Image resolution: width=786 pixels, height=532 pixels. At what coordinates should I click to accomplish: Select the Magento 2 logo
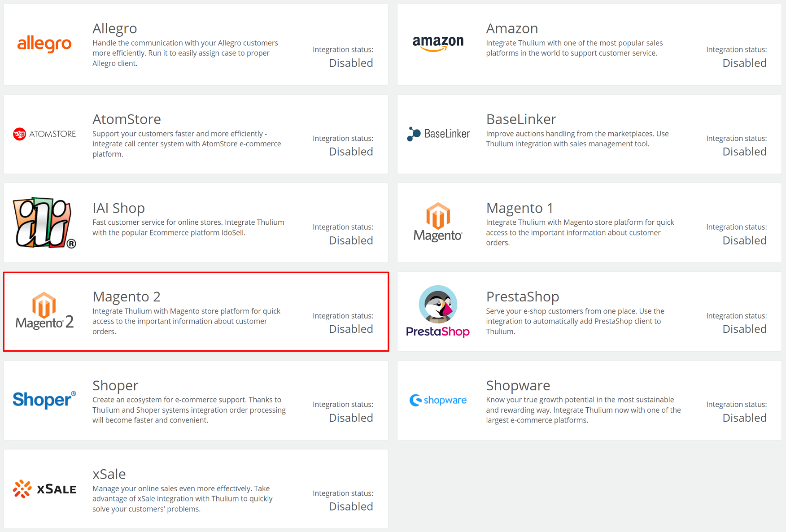coord(44,311)
